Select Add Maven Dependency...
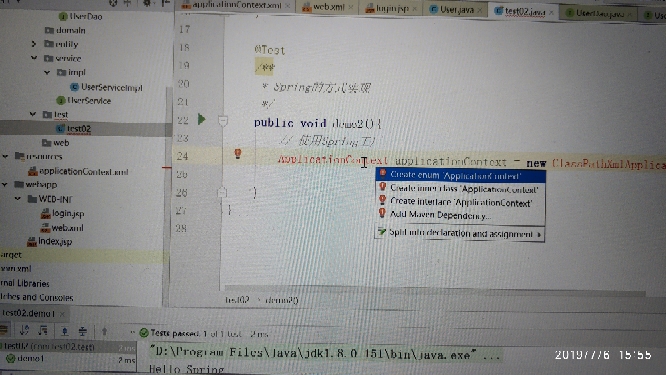 click(460, 215)
